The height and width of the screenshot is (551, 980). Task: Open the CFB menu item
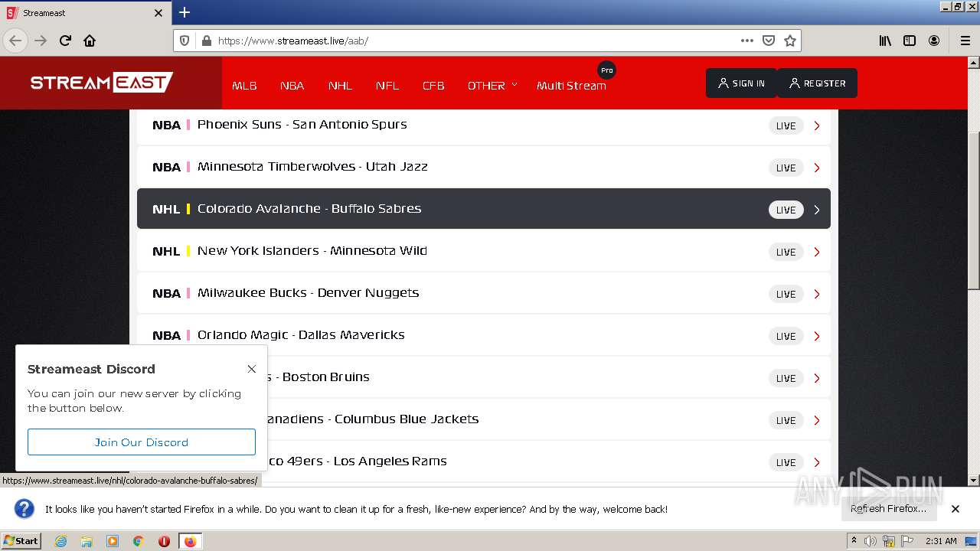pyautogui.click(x=433, y=86)
